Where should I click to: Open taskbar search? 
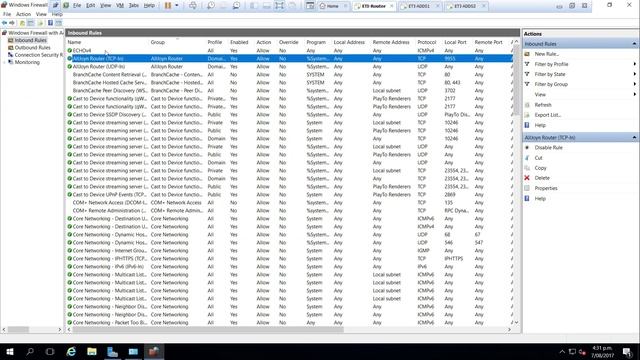pyautogui.click(x=30, y=351)
